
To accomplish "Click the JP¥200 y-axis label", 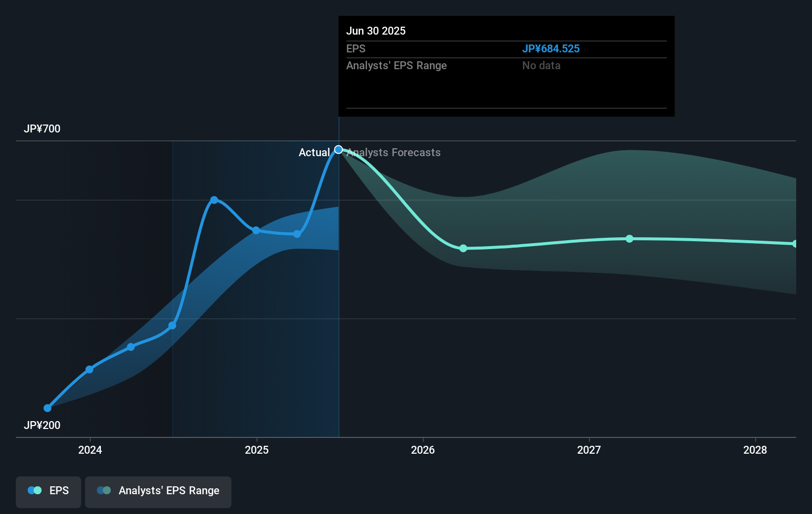I will coord(42,426).
